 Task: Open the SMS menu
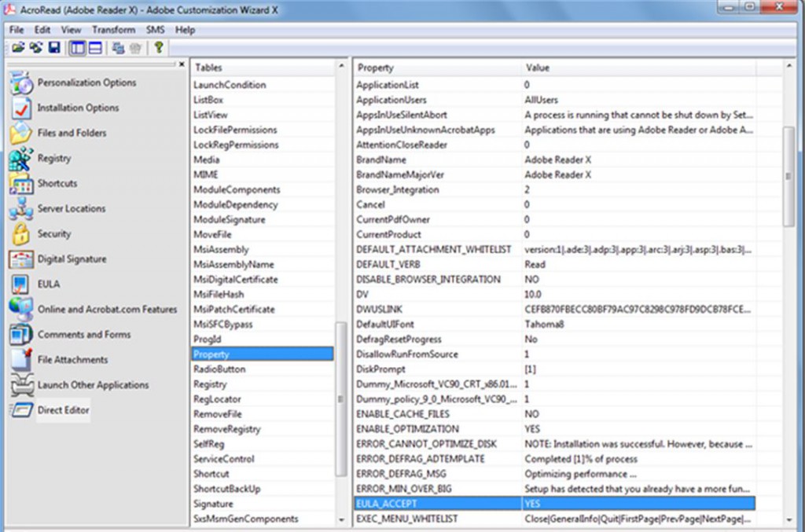(155, 30)
